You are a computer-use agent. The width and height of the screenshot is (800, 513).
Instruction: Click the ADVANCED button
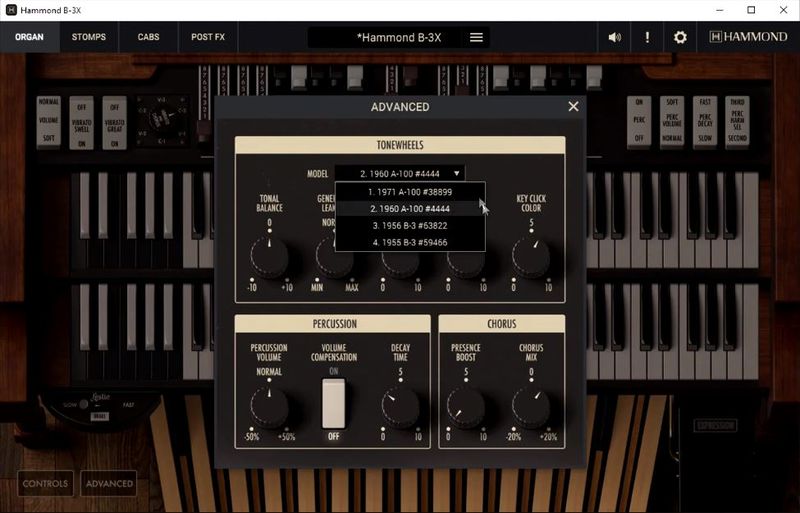(x=109, y=483)
